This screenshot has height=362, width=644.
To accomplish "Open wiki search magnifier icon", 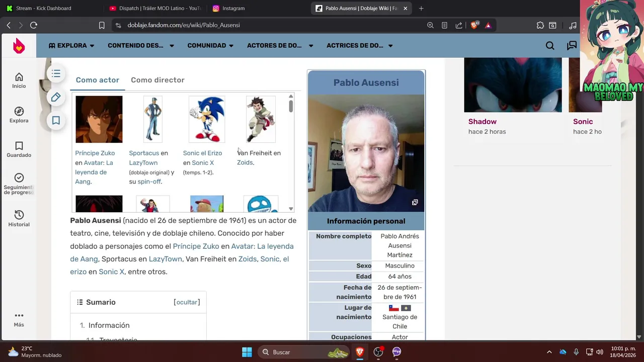I will [550, 46].
